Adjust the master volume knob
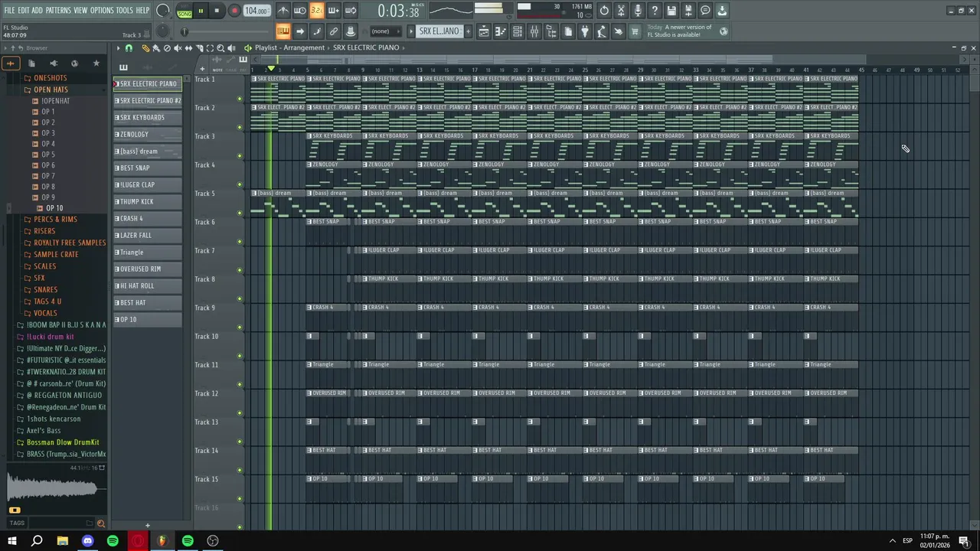 (162, 11)
